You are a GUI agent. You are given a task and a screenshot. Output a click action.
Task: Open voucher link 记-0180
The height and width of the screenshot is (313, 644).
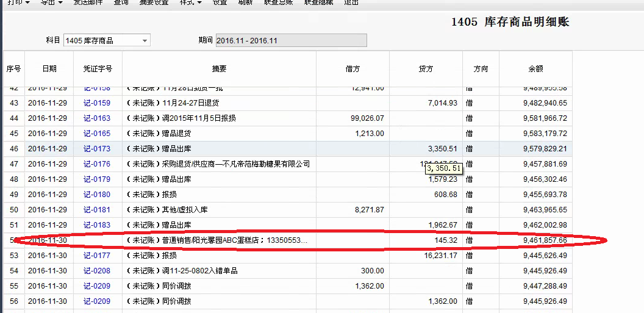click(x=97, y=194)
